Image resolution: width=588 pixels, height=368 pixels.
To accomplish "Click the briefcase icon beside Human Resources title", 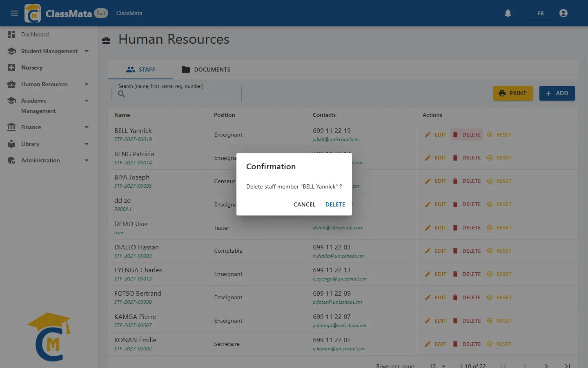I will coord(106,40).
